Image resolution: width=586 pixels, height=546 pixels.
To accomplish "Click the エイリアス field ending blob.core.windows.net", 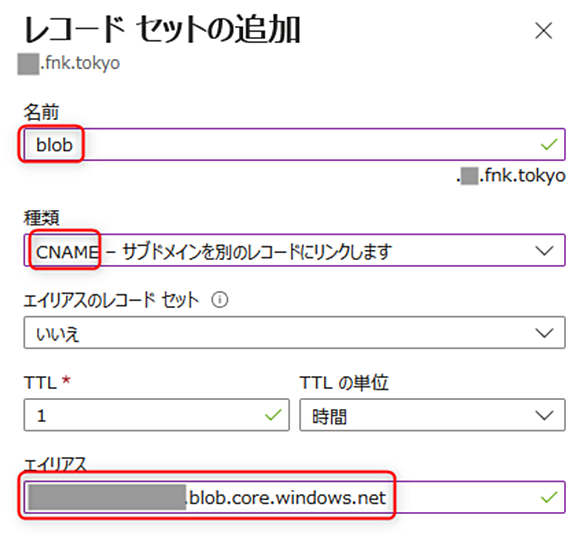I will point(294,497).
